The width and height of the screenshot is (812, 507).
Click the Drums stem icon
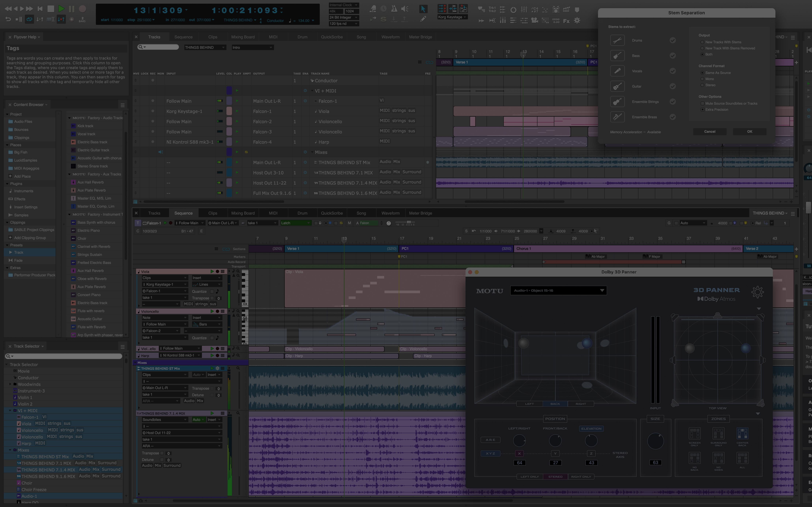(617, 40)
